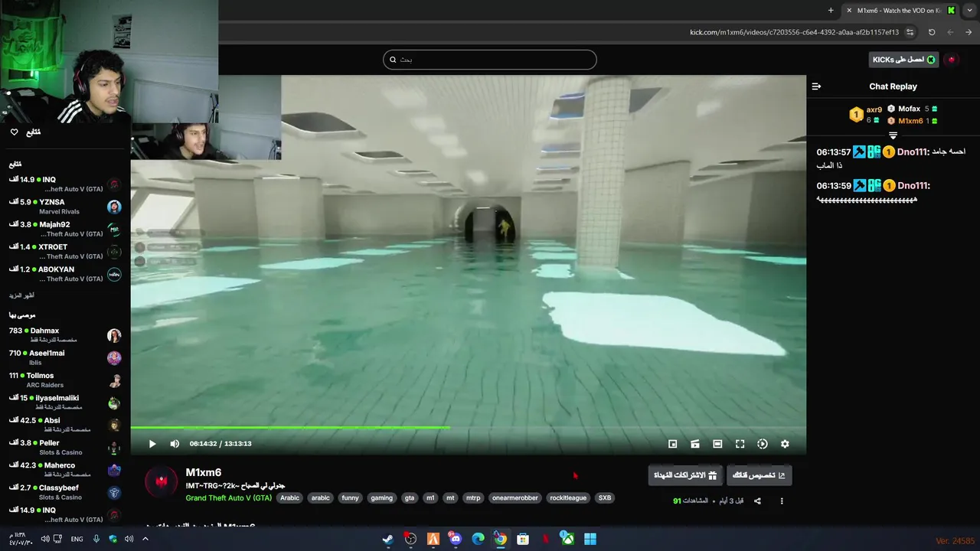Open Xbox app from taskbar
This screenshot has height=551, width=980.
(x=568, y=539)
